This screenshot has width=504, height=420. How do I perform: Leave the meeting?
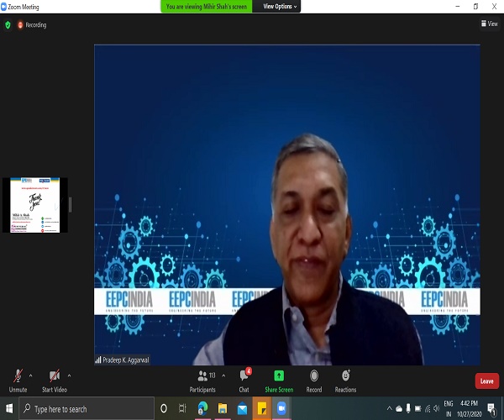click(487, 381)
